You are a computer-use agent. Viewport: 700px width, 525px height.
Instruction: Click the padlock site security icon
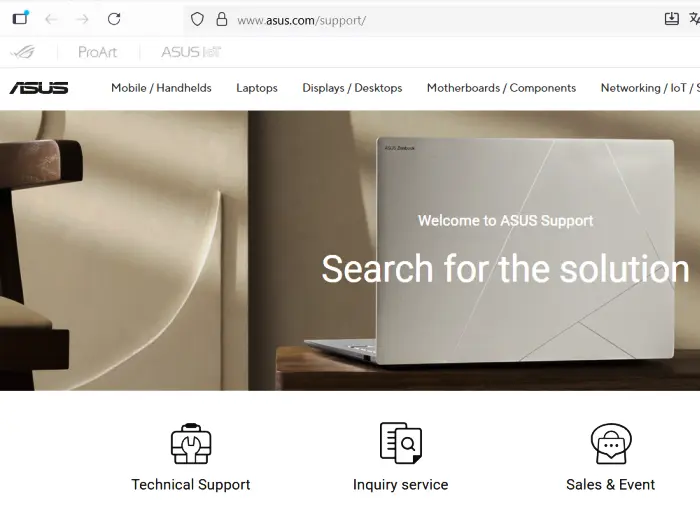[x=221, y=19]
